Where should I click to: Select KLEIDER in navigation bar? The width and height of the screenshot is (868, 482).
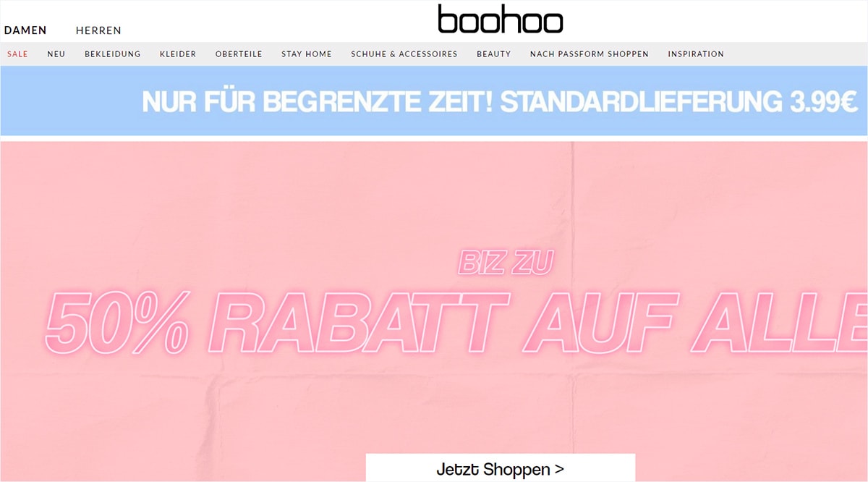178,54
